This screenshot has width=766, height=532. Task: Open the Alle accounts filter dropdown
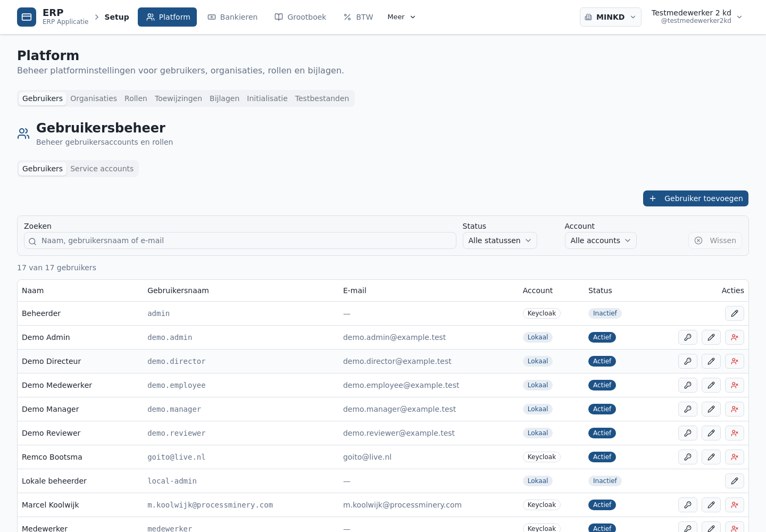[x=600, y=240]
